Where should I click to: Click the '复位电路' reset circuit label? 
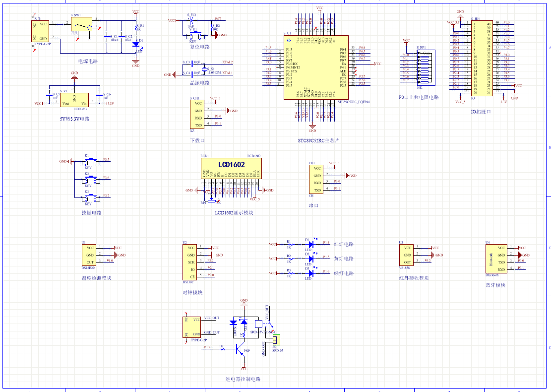point(200,47)
